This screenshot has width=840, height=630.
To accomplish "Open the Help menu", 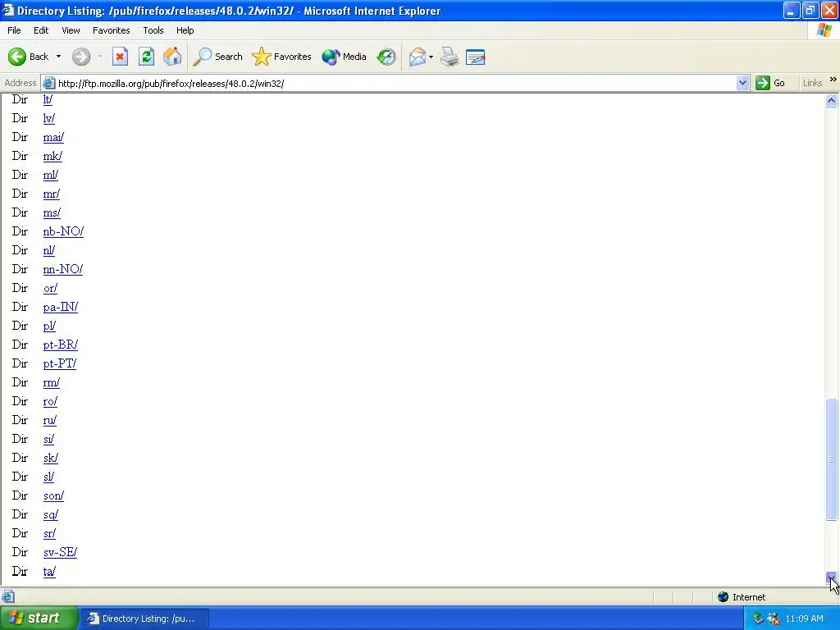I will (185, 30).
